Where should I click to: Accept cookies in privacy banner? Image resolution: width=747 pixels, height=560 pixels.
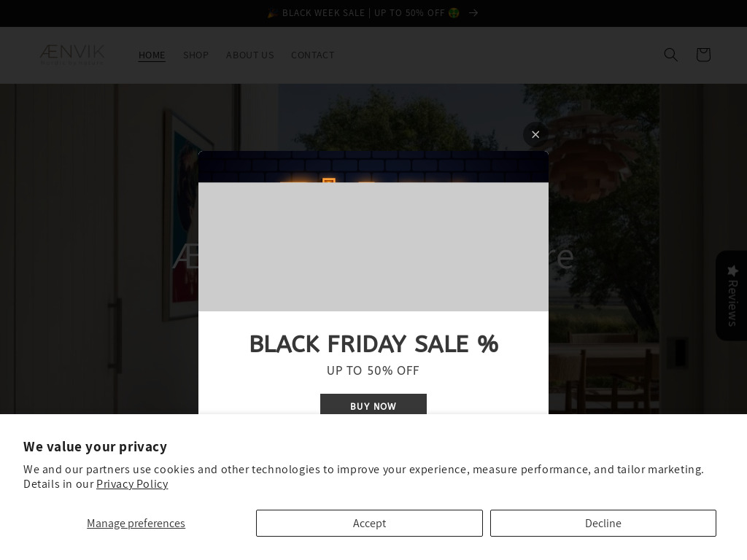pos(369,523)
